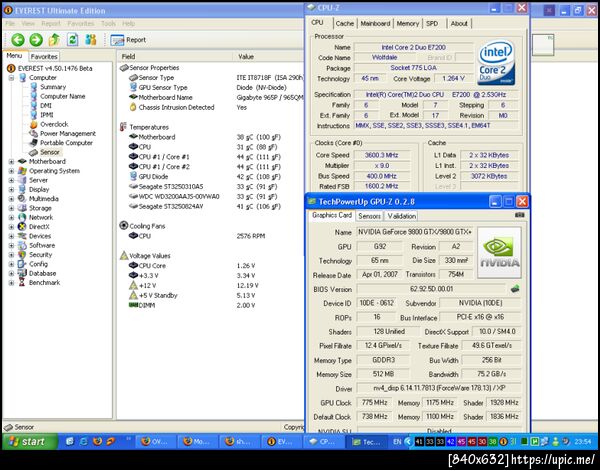Click the NVIDIA logo in GPU-Z
The image size is (600, 470).
click(x=497, y=250)
